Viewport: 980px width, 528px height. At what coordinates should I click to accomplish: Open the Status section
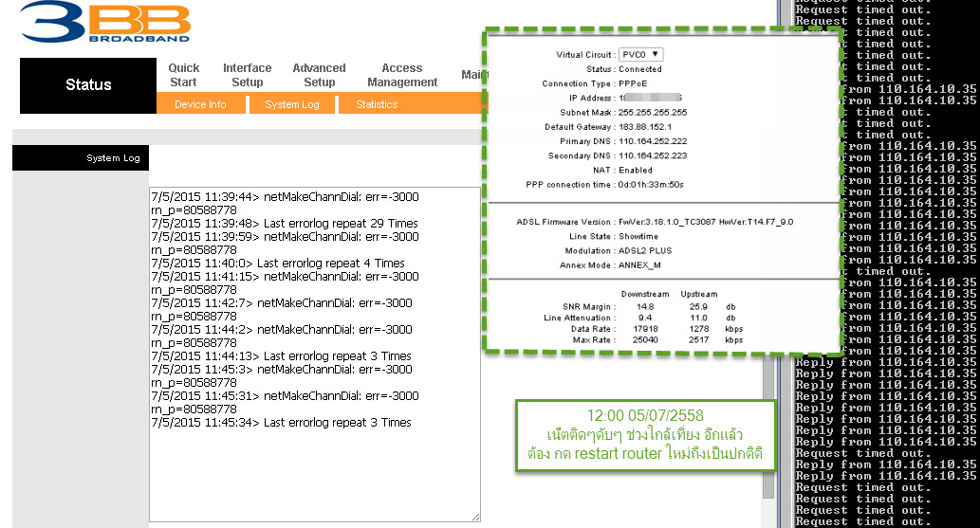point(88,85)
